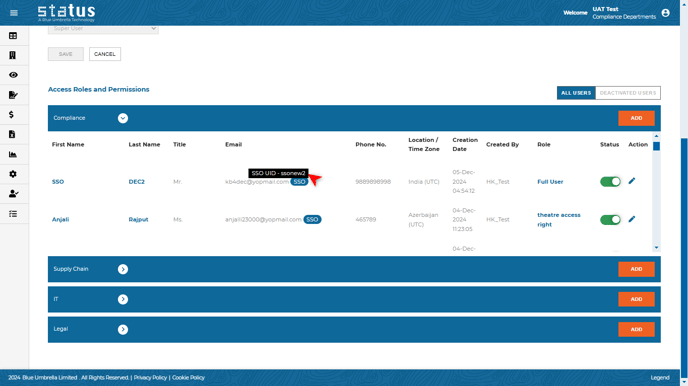Open the Full User role link
The height and width of the screenshot is (386, 688).
550,182
